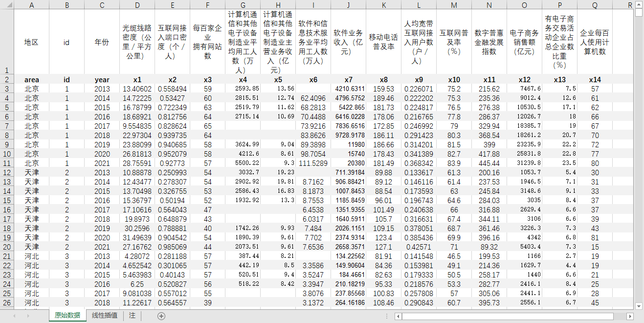This screenshot has height=323, width=644.
Task: Click the 年份 header cell
Action: click(x=102, y=42)
